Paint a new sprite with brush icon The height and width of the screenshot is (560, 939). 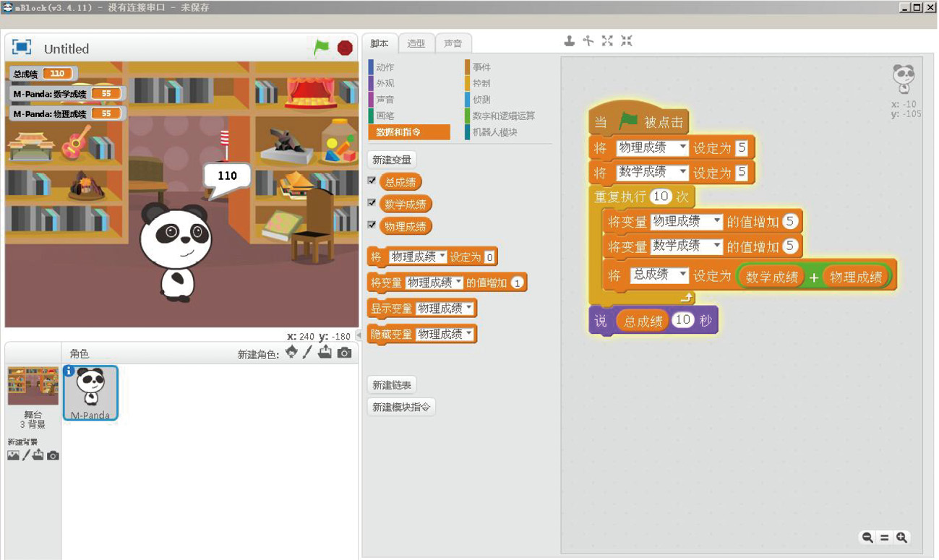(x=308, y=353)
